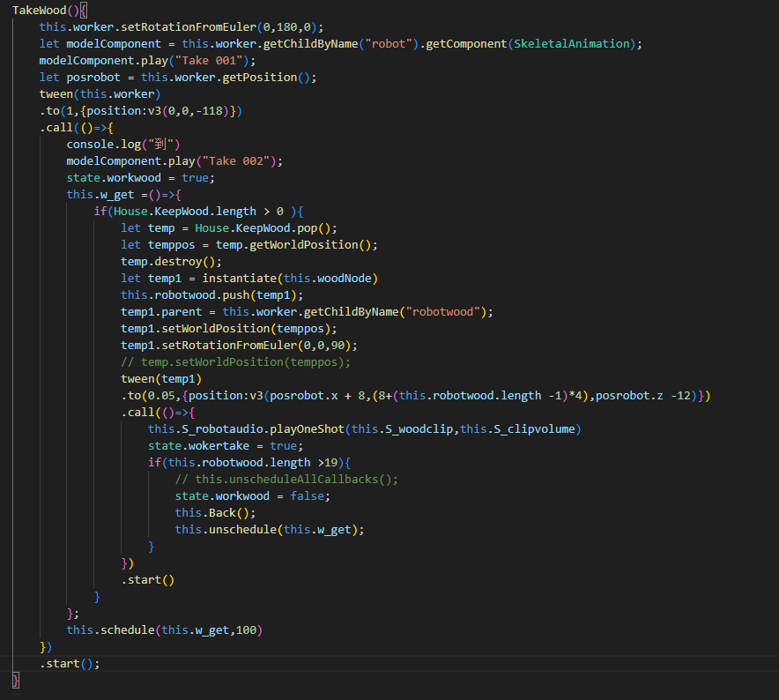Click the commented temp.setWorldPosition line

point(235,362)
